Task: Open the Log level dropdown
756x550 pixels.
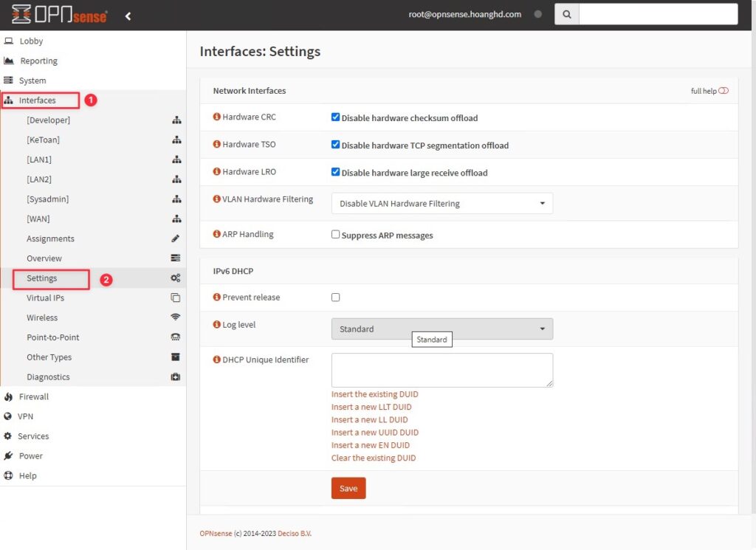Action: [442, 329]
